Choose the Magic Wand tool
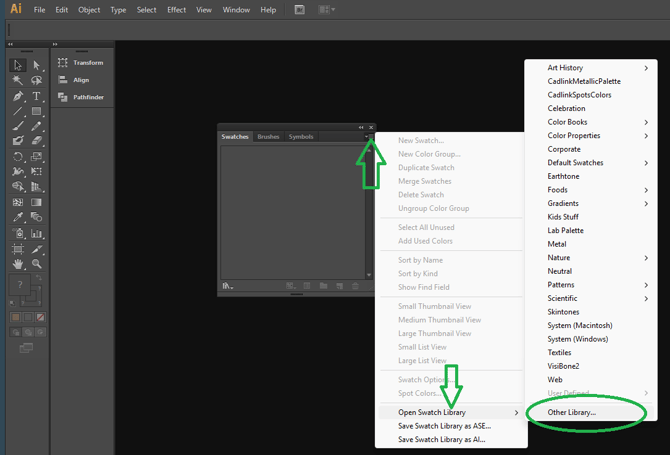Image resolution: width=670 pixels, height=455 pixels. 18,80
